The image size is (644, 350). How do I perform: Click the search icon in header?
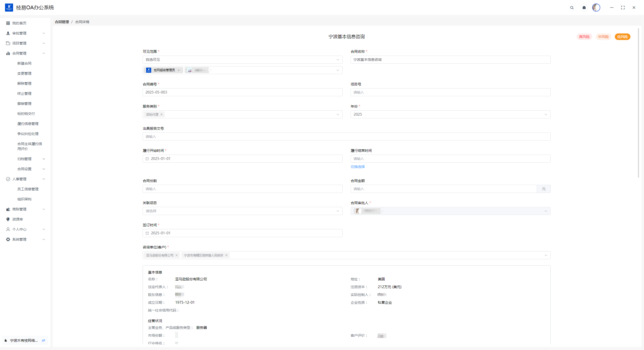[572, 8]
